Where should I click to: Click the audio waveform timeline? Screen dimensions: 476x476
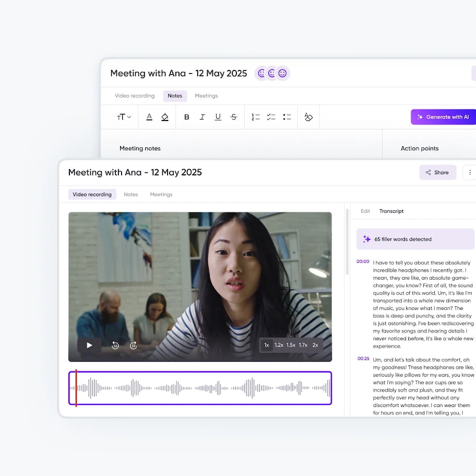[x=200, y=388]
